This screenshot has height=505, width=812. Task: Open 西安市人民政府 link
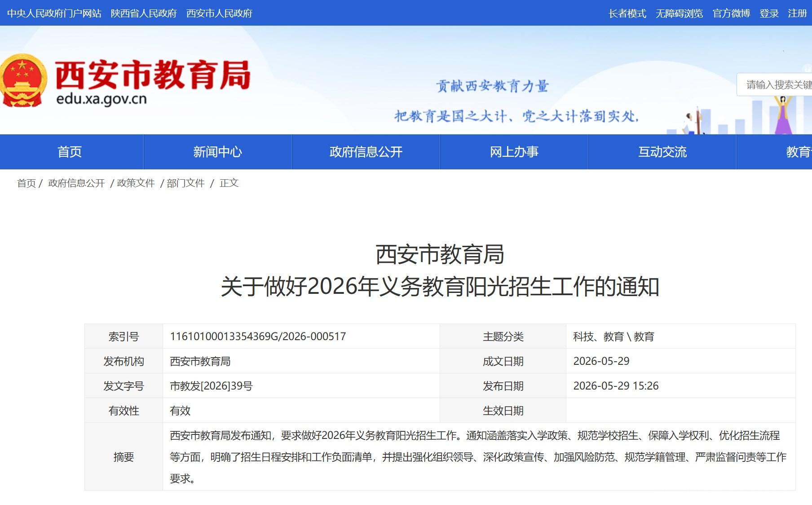pos(220,13)
